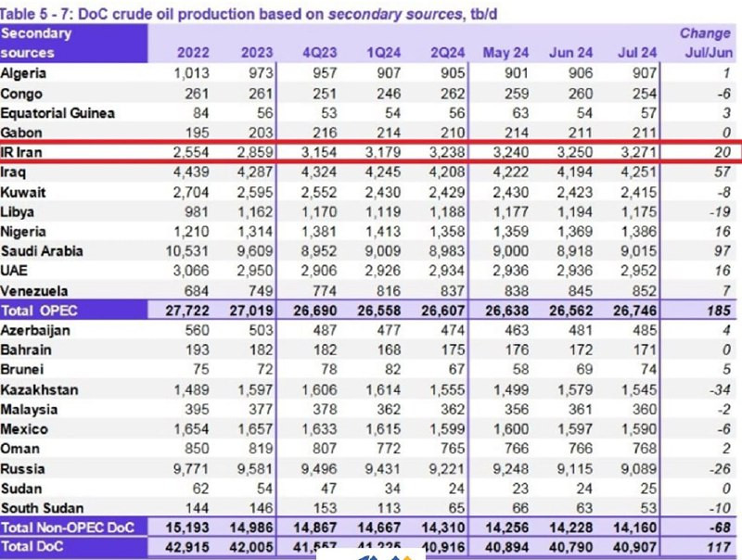The width and height of the screenshot is (742, 560).
Task: Select the Gabon row label
Action: click(21, 133)
